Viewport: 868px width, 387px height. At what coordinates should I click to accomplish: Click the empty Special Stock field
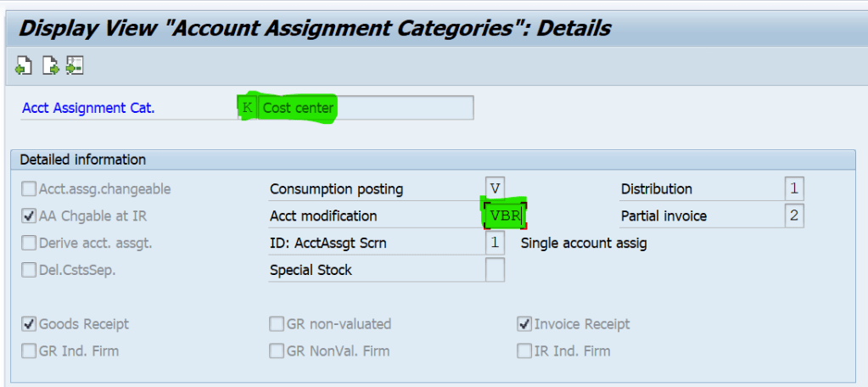(495, 270)
